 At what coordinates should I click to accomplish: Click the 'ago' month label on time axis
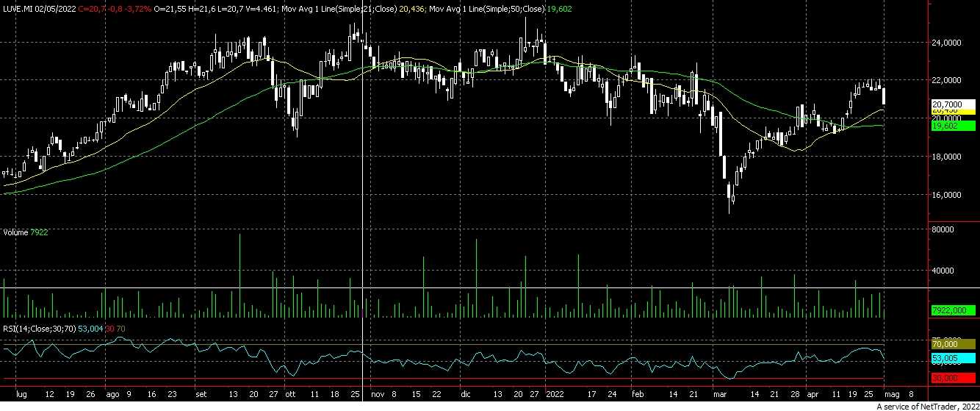pyautogui.click(x=112, y=394)
